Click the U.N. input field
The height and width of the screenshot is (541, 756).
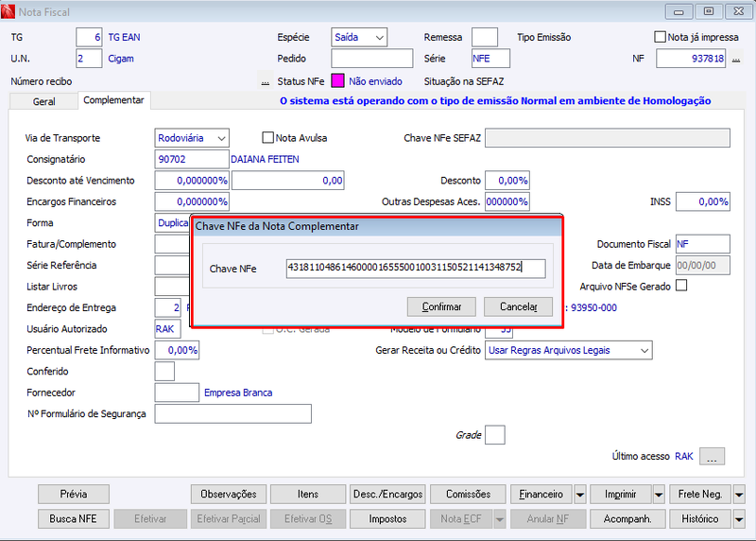89,59
